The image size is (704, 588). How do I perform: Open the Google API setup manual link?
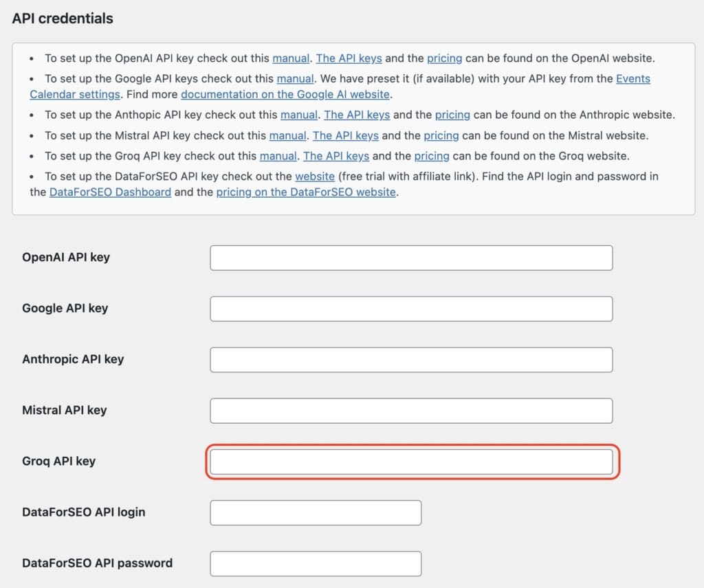pyautogui.click(x=296, y=78)
